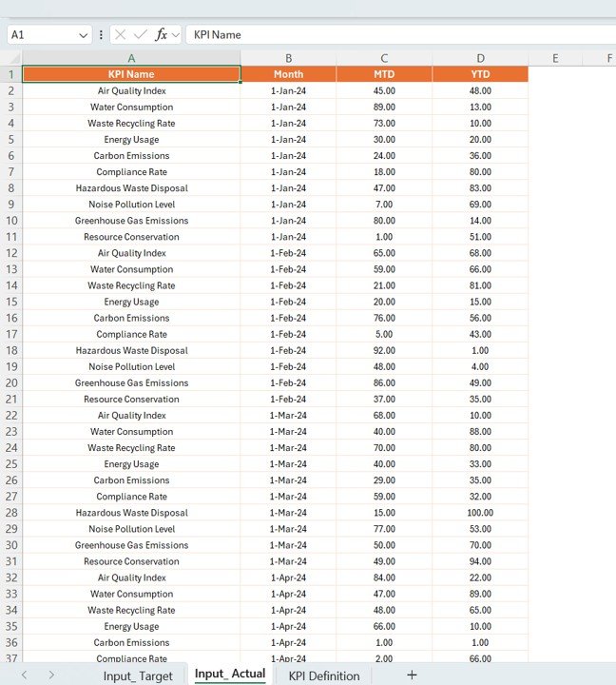Viewport: 616px width, 685px height.
Task: Click the Hazardous Waste Disposal cell in row 28
Action: tap(131, 513)
